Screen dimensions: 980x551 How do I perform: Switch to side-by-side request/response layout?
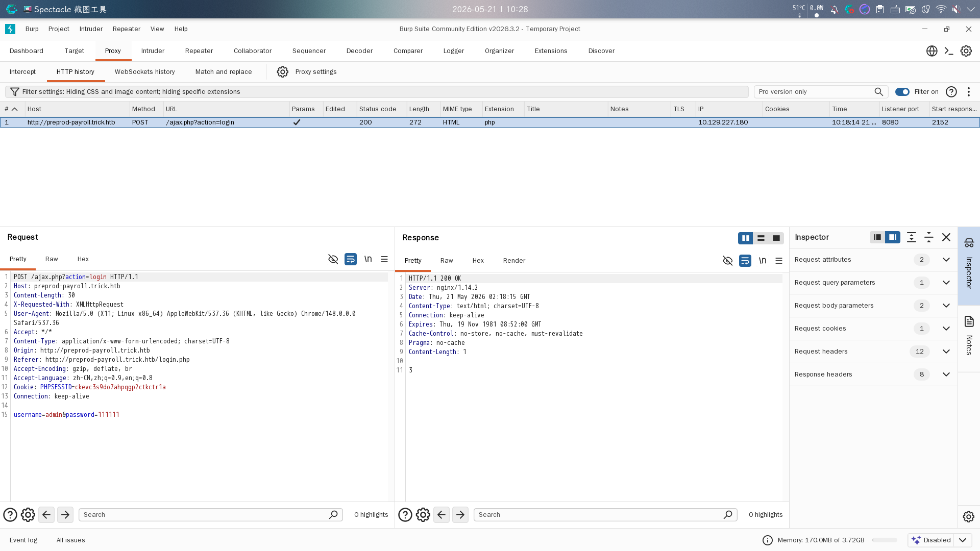tap(746, 238)
